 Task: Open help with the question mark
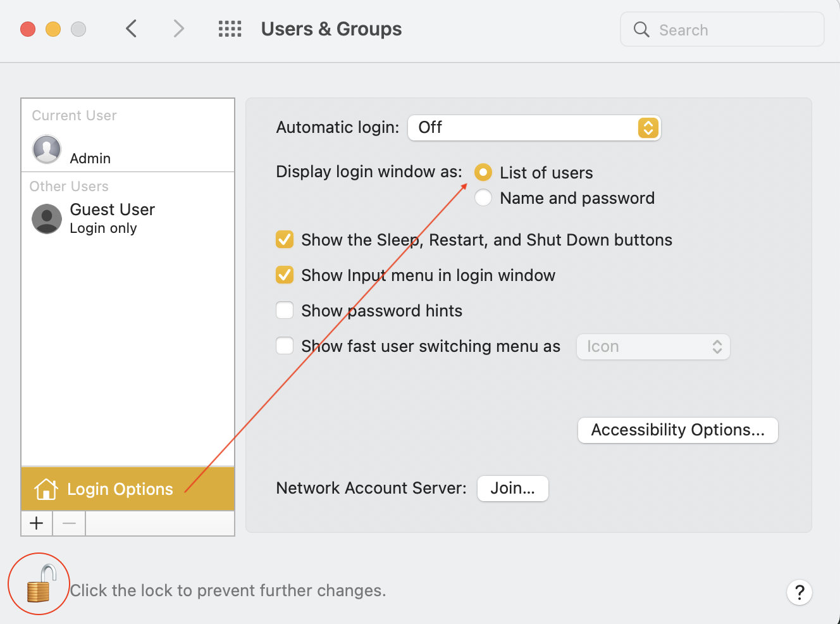[800, 592]
